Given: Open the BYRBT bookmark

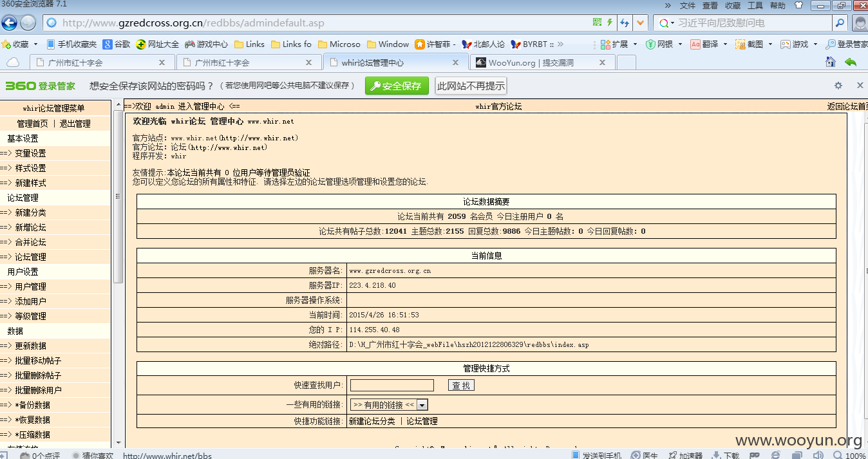Looking at the screenshot, I should pyautogui.click(x=532, y=44).
